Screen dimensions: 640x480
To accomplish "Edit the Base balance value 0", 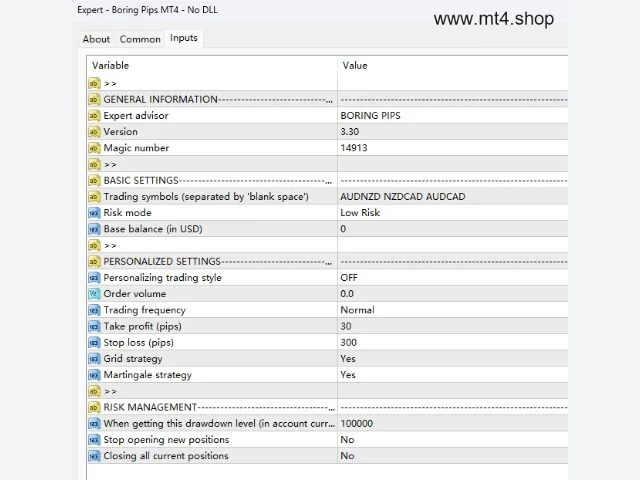I will (343, 229).
